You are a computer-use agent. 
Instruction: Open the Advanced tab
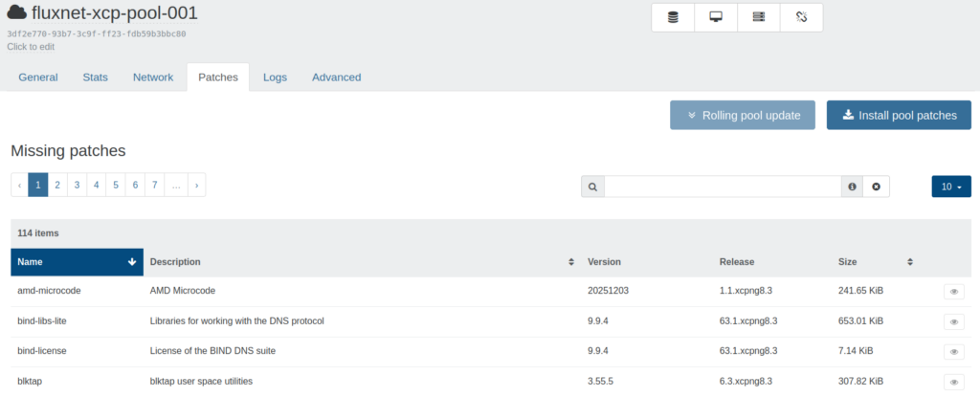(x=336, y=77)
